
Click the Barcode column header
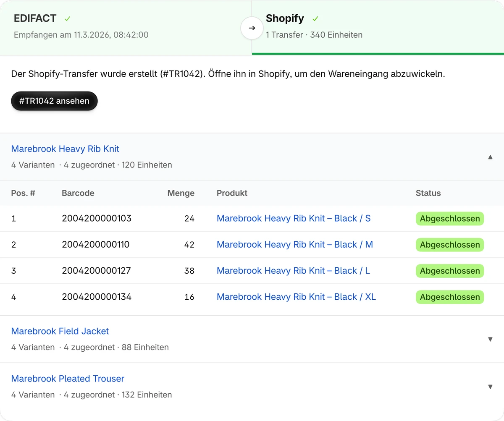click(78, 193)
